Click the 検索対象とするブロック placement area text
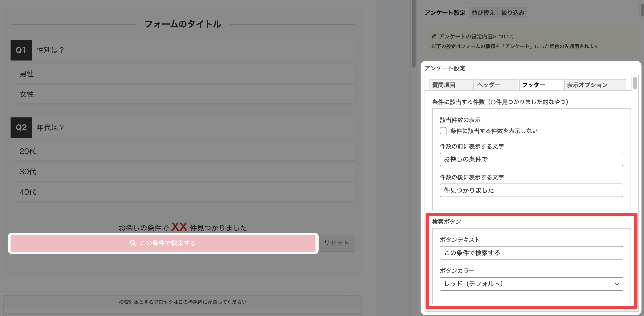The image size is (644, 316). tap(183, 302)
